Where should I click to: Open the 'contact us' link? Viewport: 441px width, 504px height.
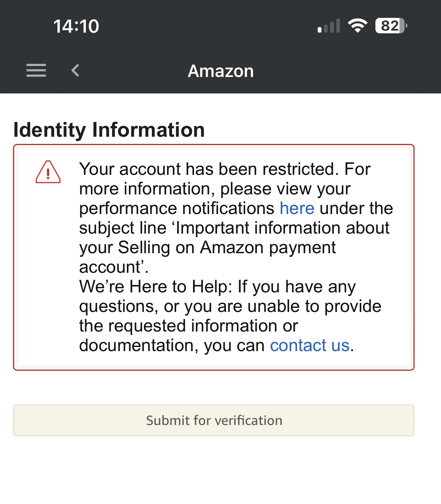(310, 345)
